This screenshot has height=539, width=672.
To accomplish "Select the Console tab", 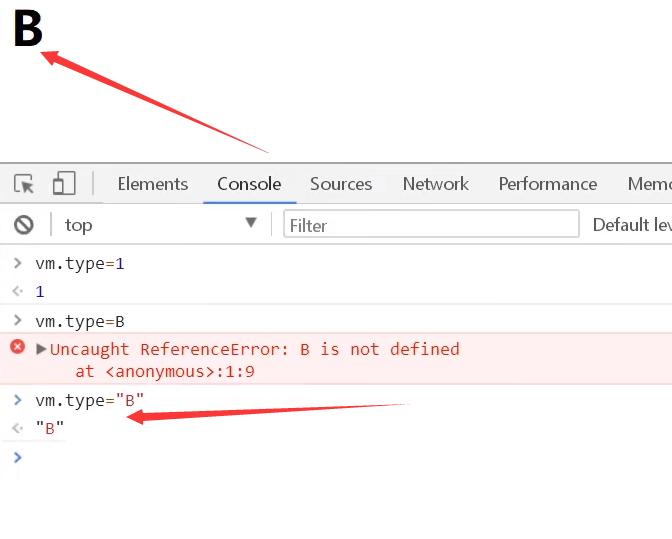I will tap(249, 184).
